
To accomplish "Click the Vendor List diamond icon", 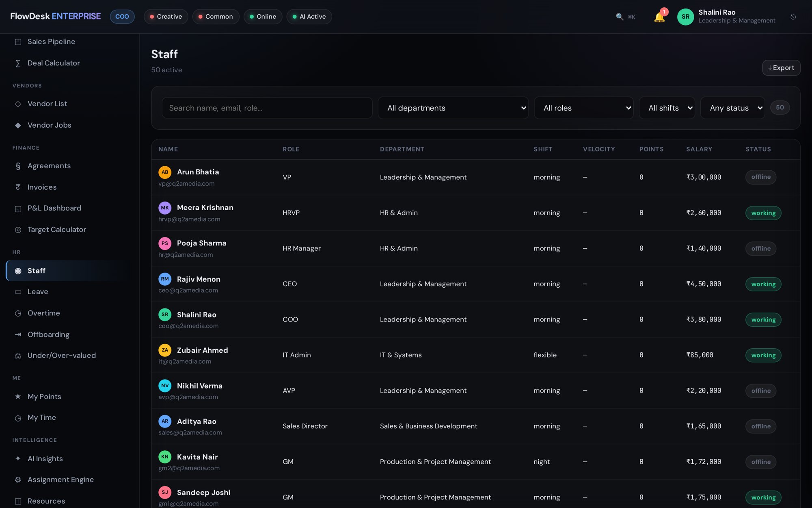I will 18,104.
